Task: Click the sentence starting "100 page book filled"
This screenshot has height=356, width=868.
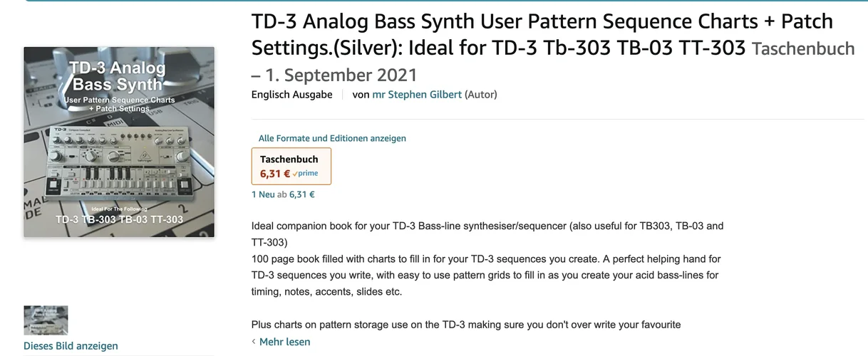Action: tap(487, 259)
